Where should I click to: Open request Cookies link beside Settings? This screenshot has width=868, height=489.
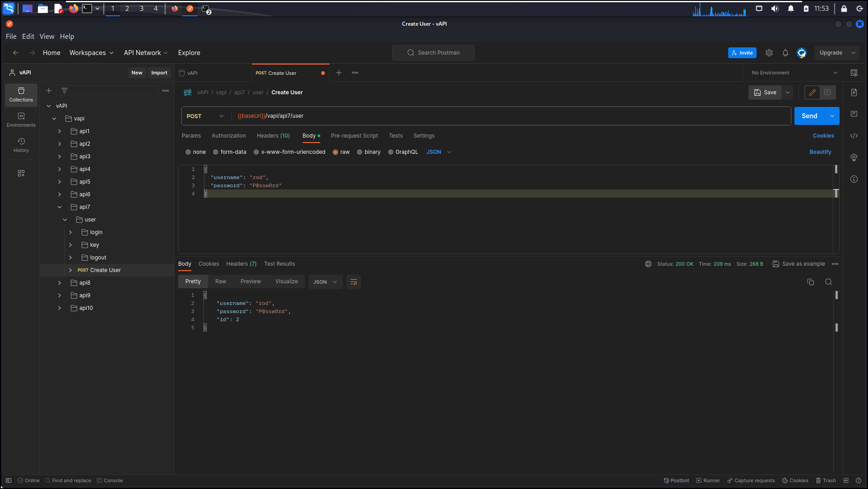823,136
